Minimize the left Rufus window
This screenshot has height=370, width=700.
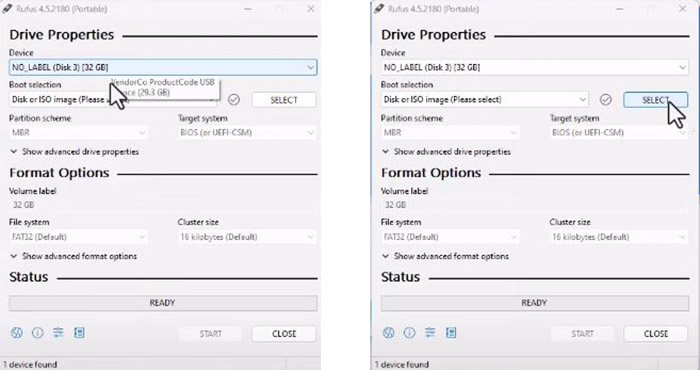click(x=248, y=9)
